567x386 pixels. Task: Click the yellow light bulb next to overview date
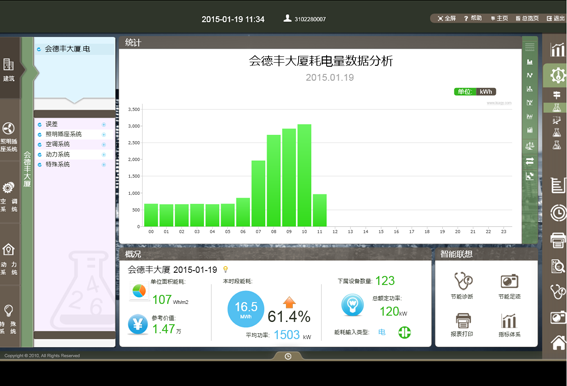pyautogui.click(x=225, y=269)
